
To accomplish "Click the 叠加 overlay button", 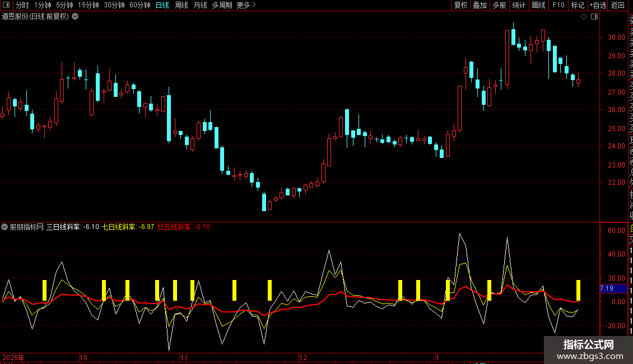I will coord(480,5).
